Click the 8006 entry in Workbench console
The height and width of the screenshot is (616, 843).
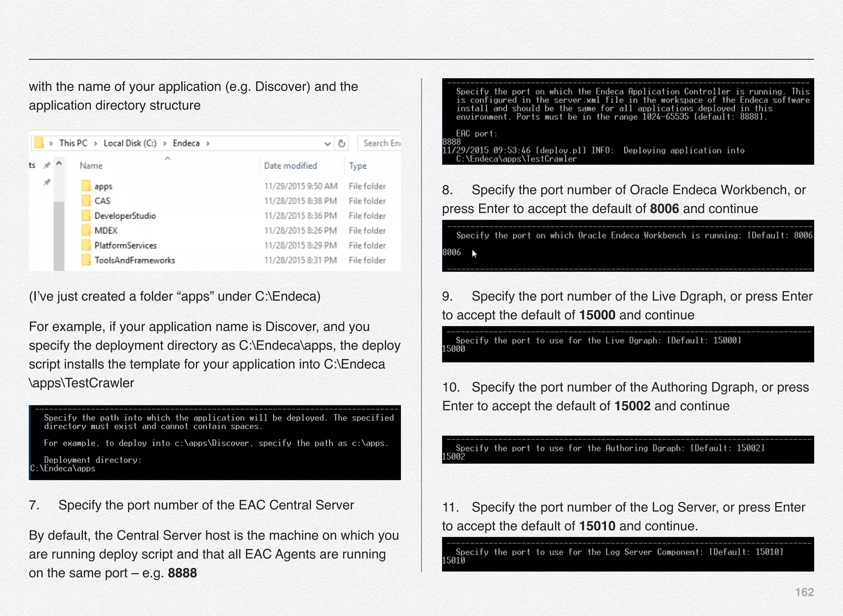click(x=452, y=252)
